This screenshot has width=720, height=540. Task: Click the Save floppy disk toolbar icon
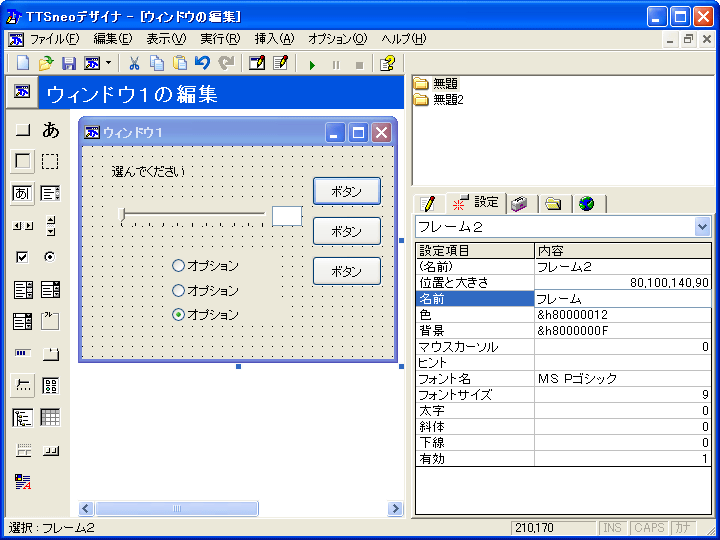tap(69, 63)
